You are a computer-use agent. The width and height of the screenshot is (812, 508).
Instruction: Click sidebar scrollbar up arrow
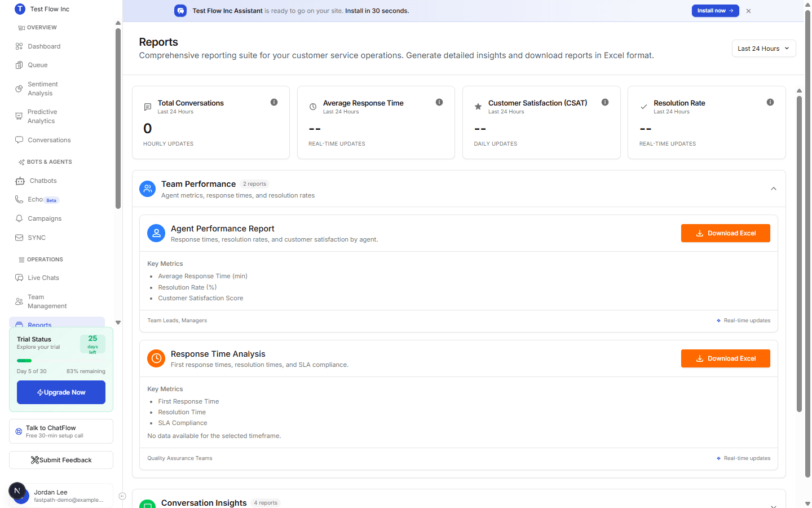(x=118, y=23)
